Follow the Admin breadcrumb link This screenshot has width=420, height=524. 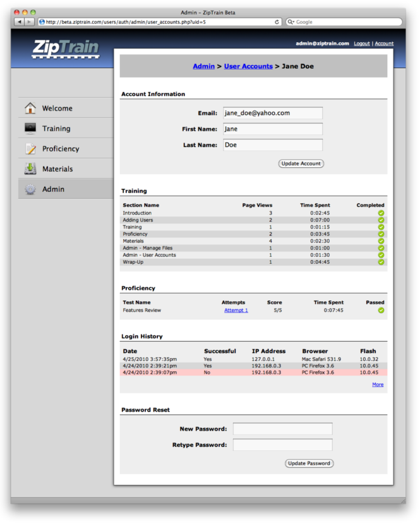tap(203, 66)
